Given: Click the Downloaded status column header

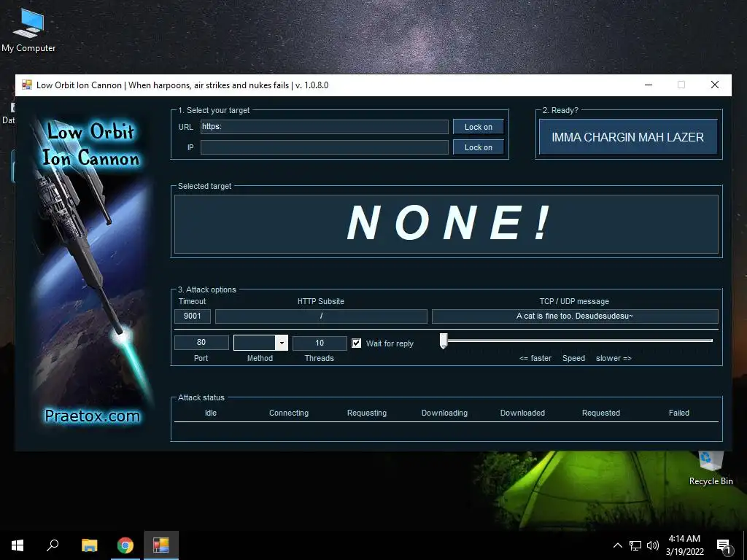Looking at the screenshot, I should [522, 413].
